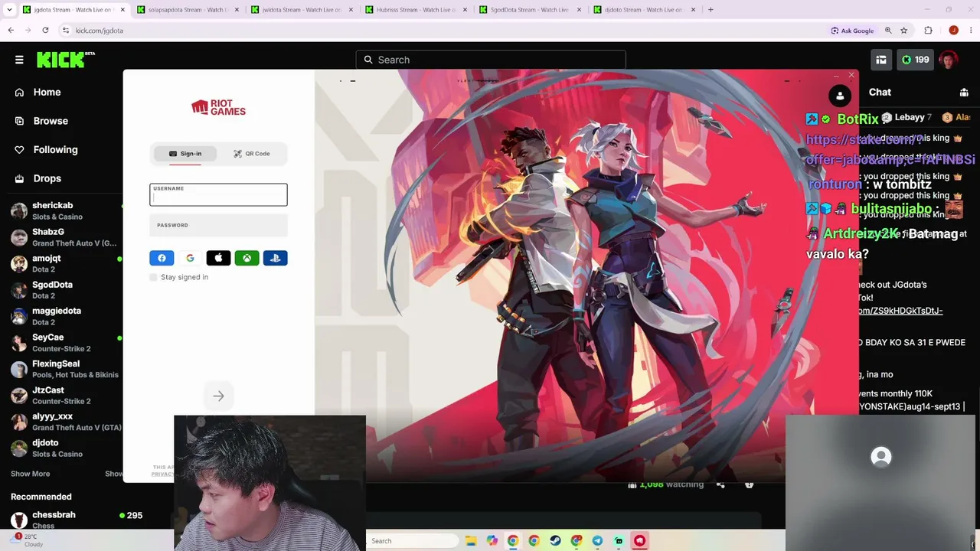Open the Kick user profile avatar
The height and width of the screenshot is (551, 980).
click(x=949, y=60)
